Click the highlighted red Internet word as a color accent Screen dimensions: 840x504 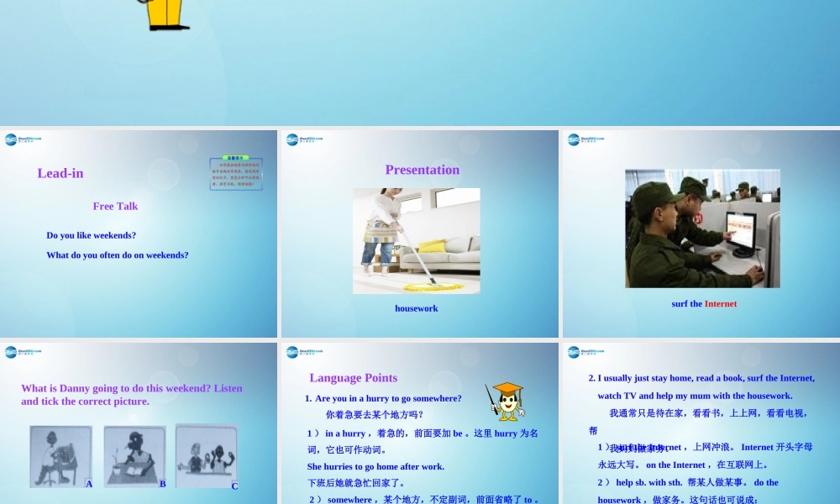(x=721, y=304)
